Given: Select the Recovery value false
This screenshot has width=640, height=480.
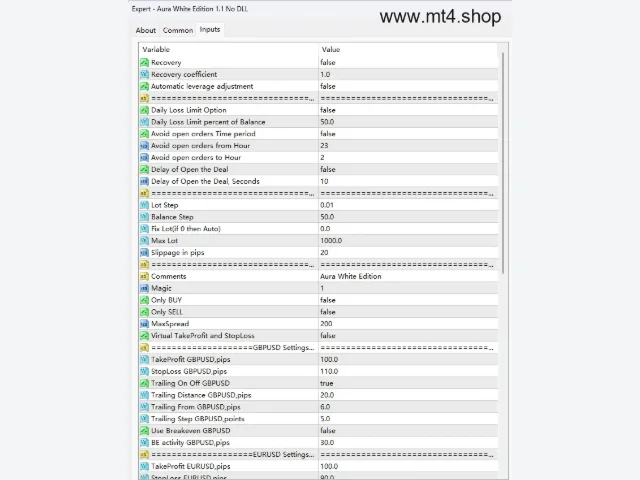Looking at the screenshot, I should coord(328,62).
